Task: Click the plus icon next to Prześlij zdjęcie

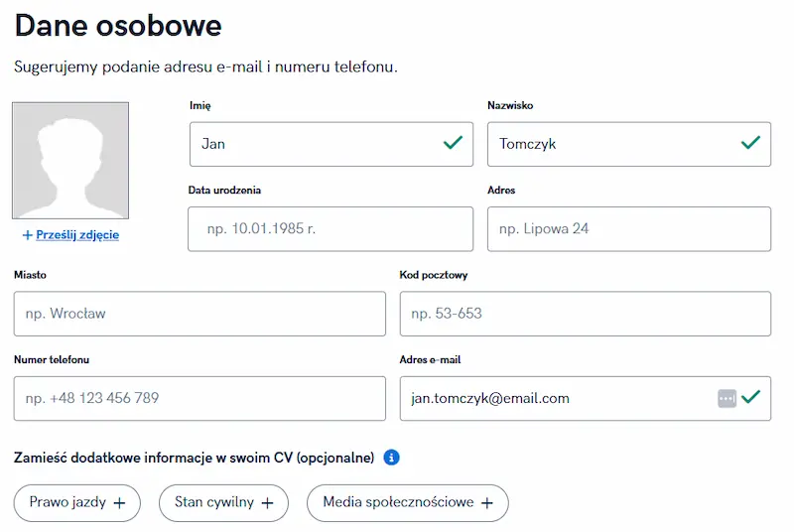Action: (28, 235)
